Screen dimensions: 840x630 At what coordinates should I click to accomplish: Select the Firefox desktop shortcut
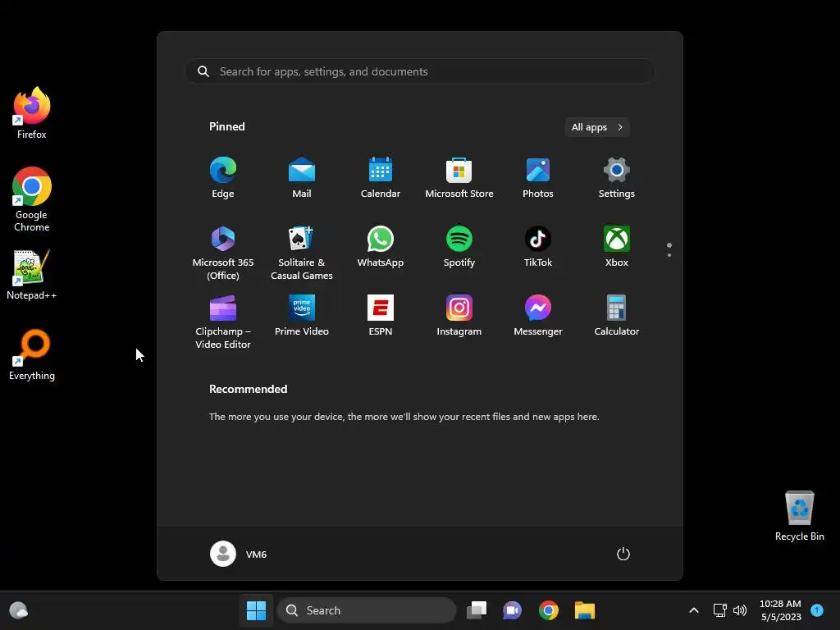pyautogui.click(x=32, y=113)
